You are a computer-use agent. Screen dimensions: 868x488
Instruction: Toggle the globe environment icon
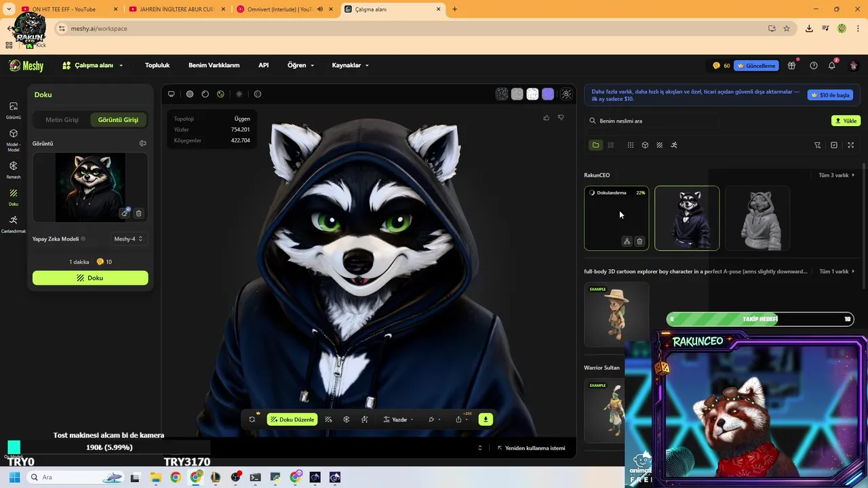pos(258,94)
